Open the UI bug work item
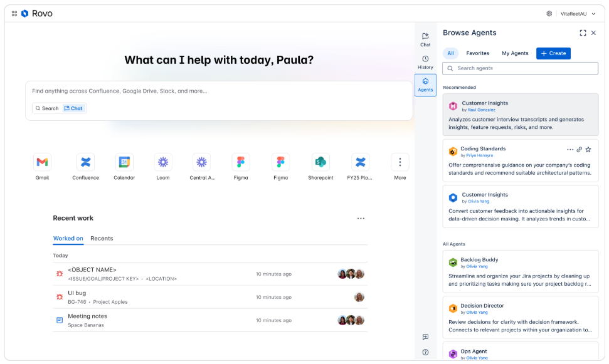The width and height of the screenshot is (609, 364). click(x=210, y=297)
